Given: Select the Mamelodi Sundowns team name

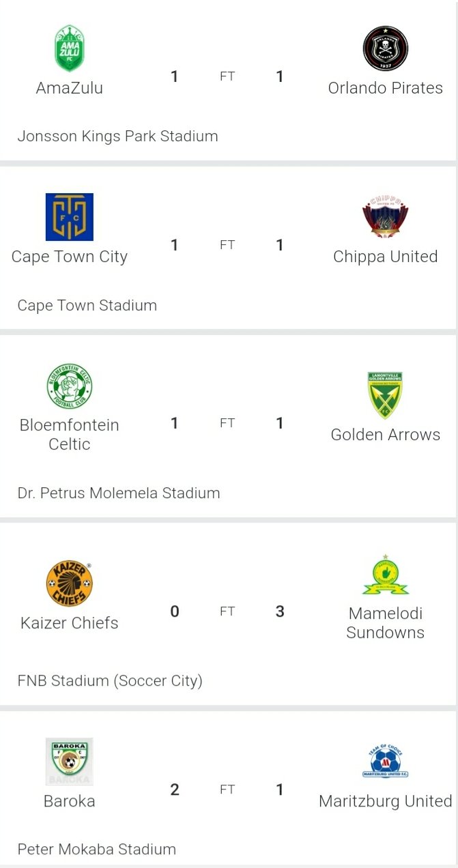Looking at the screenshot, I should tap(385, 623).
